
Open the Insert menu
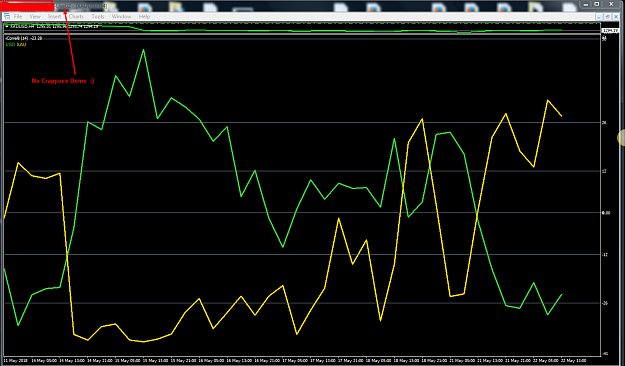click(x=55, y=16)
